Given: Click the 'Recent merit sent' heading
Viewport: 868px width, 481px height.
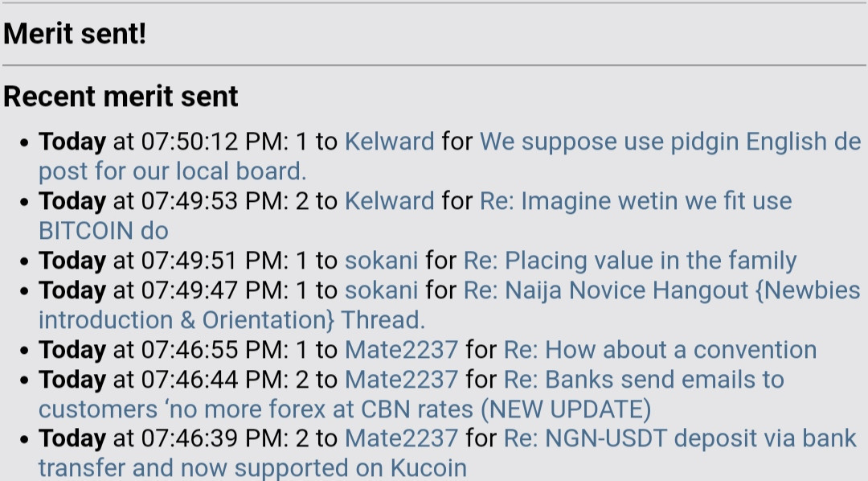Looking at the screenshot, I should coord(121,97).
